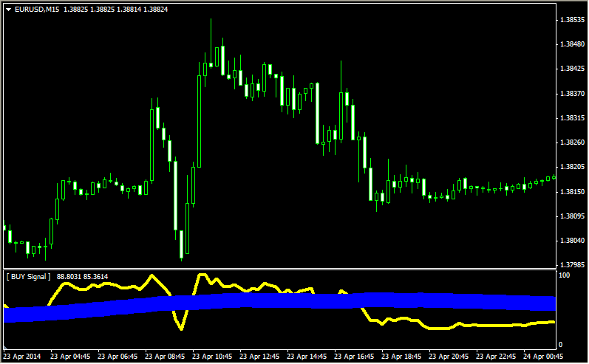The image size is (589, 364).
Task: Click the OHLC values 1.38825 1.38825 1.38814 1.38824
Action: coord(116,10)
